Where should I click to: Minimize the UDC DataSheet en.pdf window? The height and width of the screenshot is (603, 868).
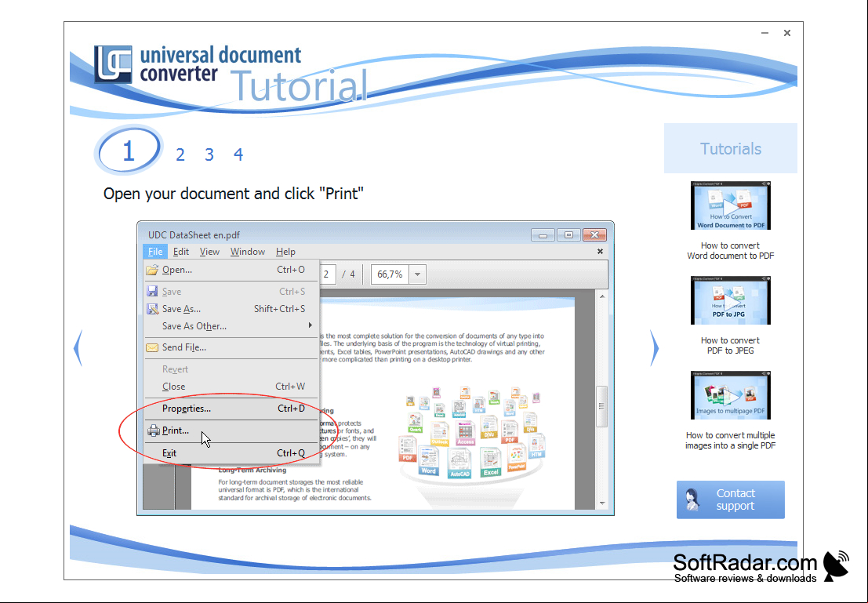click(x=543, y=235)
